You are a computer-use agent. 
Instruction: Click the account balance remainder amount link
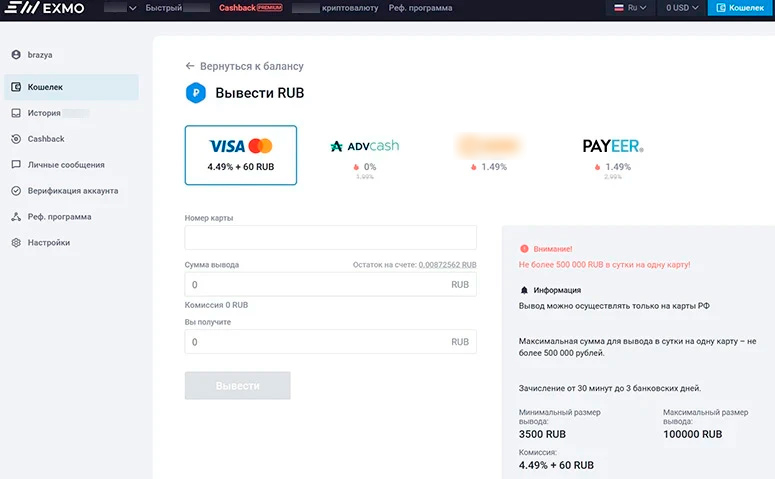447,265
